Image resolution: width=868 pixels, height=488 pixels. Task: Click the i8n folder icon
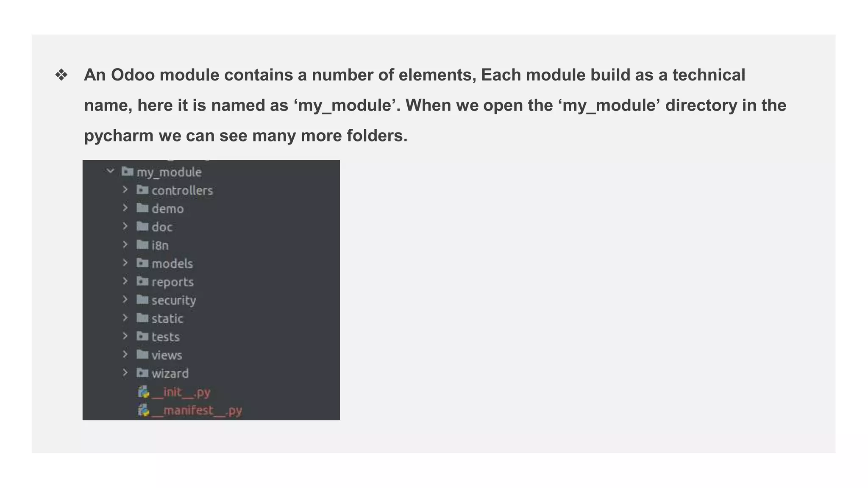pyautogui.click(x=142, y=244)
